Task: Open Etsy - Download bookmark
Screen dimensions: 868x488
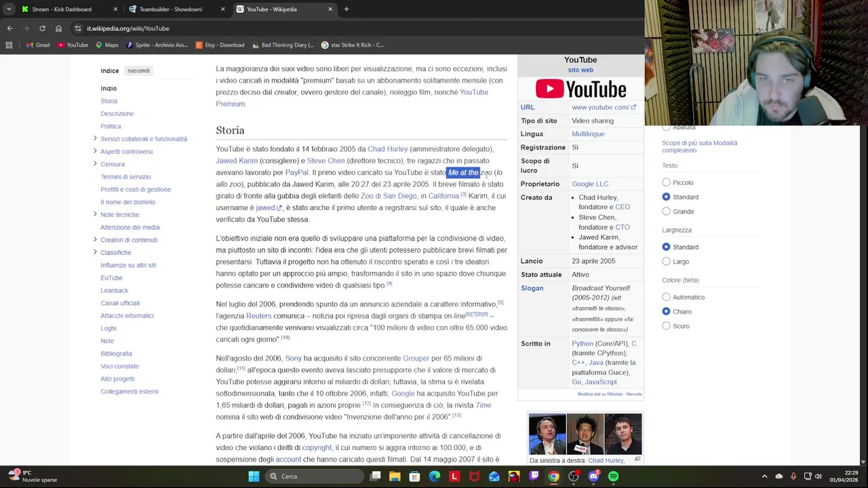Action: click(x=220, y=45)
